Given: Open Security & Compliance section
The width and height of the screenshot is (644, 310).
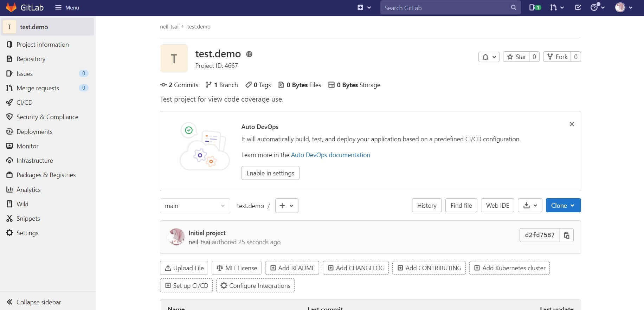Looking at the screenshot, I should (48, 117).
